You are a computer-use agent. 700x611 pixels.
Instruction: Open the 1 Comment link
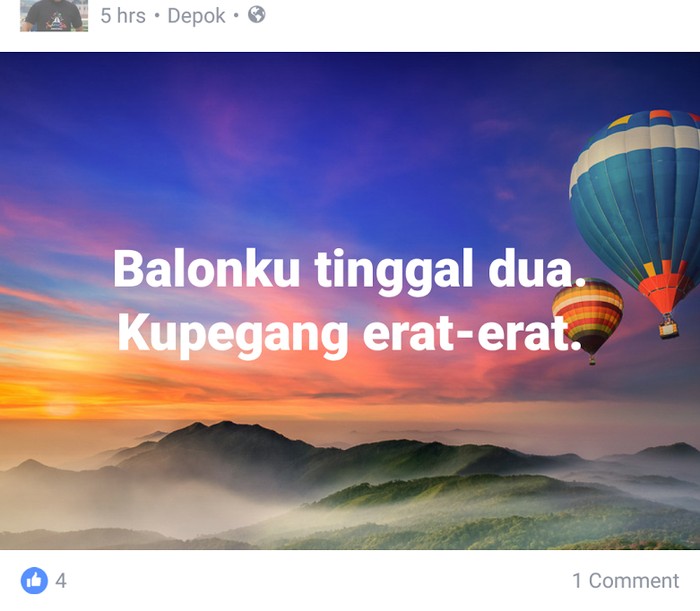click(625, 581)
